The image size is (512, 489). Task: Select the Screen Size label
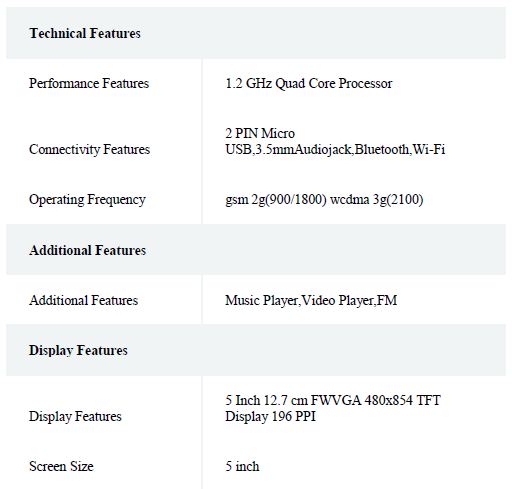(61, 466)
